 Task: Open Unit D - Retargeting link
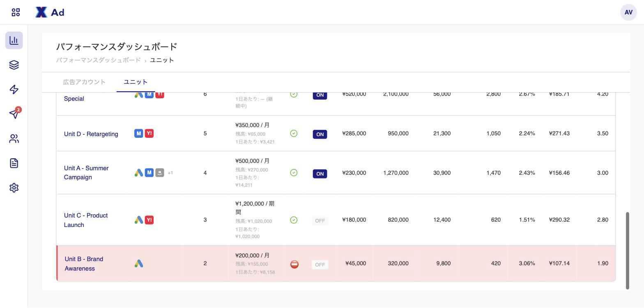click(x=91, y=134)
